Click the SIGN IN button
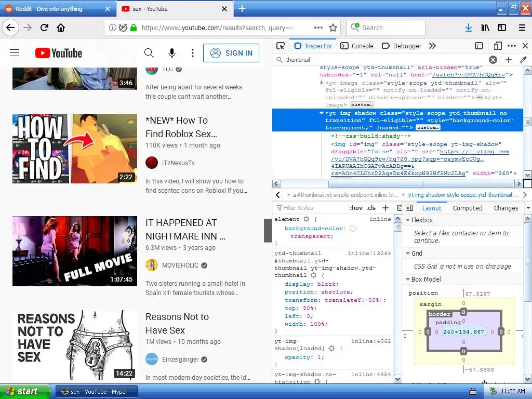 coord(231,53)
